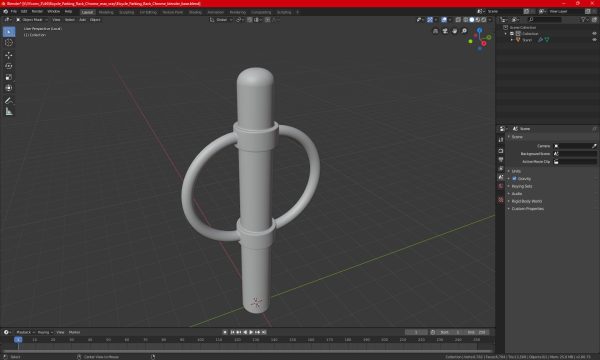Click the timeline End frame field
600x360 pixels.
pyautogui.click(x=477, y=332)
